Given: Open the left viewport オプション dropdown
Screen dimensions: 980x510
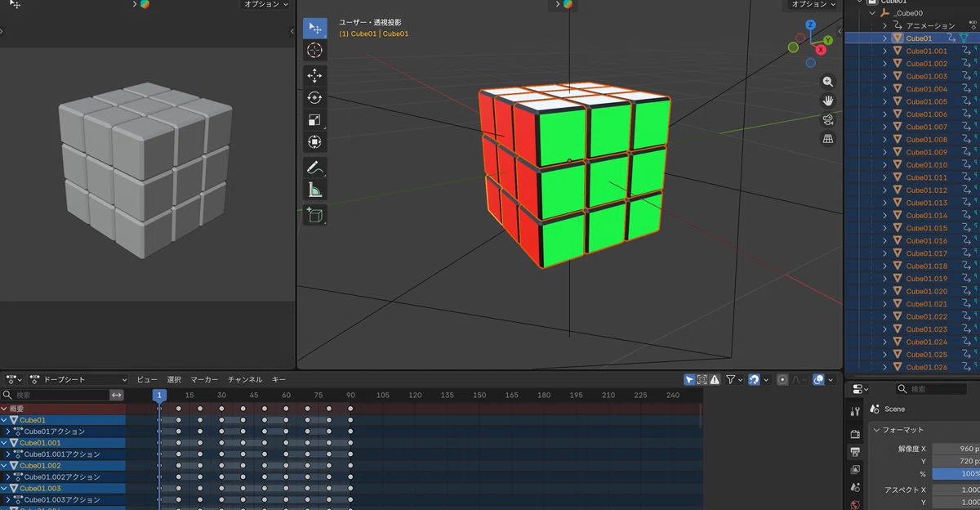Looking at the screenshot, I should pyautogui.click(x=266, y=4).
